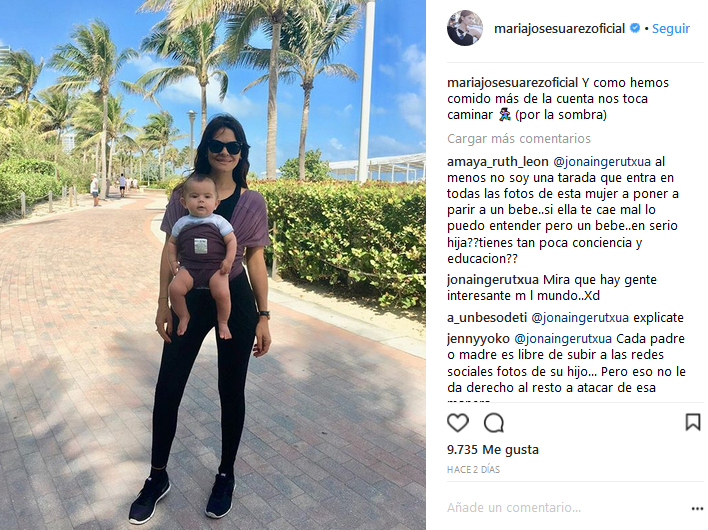Image resolution: width=708 pixels, height=530 pixels.
Task: Save the post with bookmark icon
Action: click(x=693, y=423)
